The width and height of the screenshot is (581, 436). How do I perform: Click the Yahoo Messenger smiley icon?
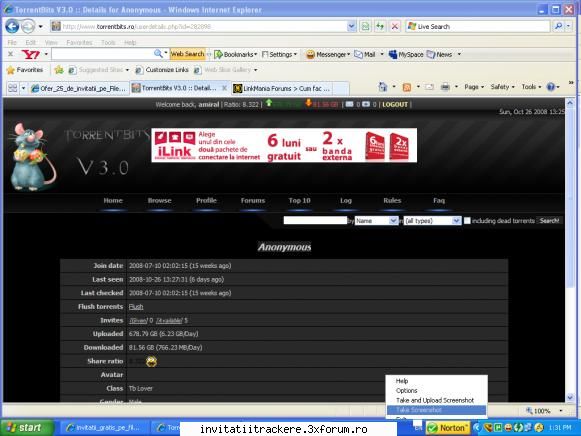point(310,54)
